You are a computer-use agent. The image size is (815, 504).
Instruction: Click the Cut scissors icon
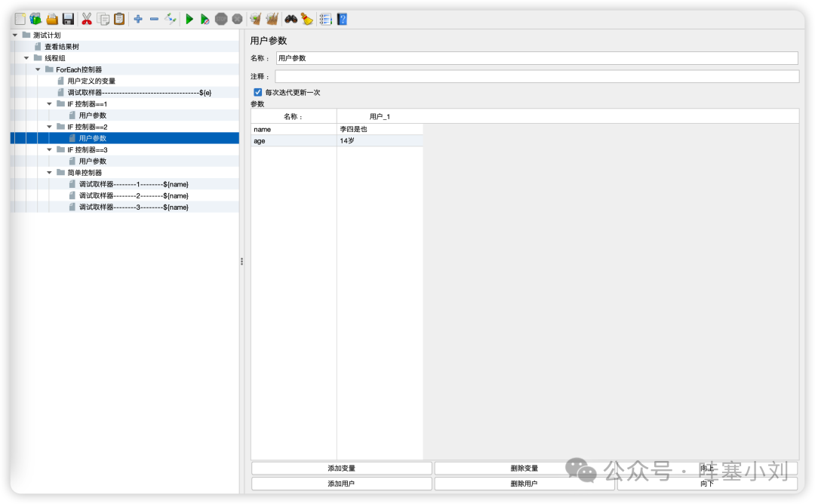(x=87, y=19)
